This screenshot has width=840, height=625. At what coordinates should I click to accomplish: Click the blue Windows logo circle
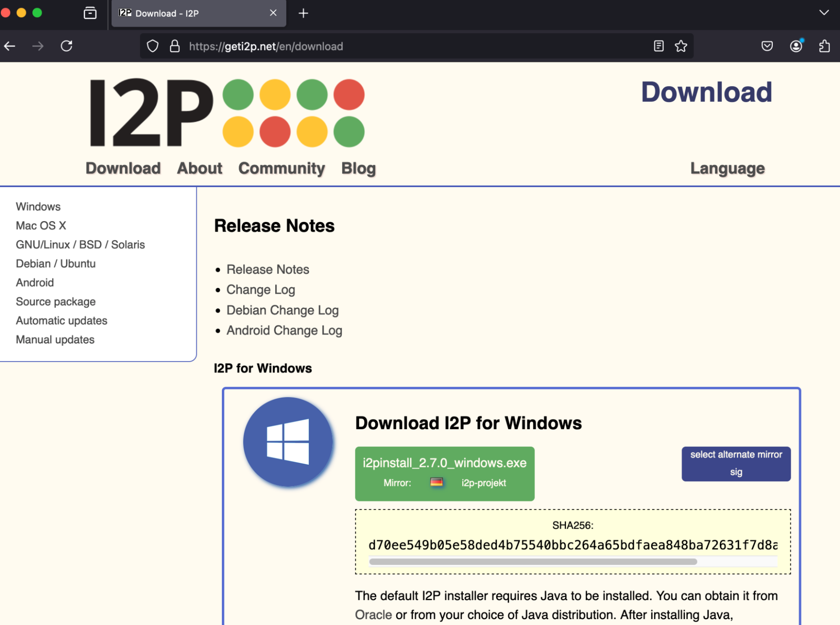tap(288, 442)
